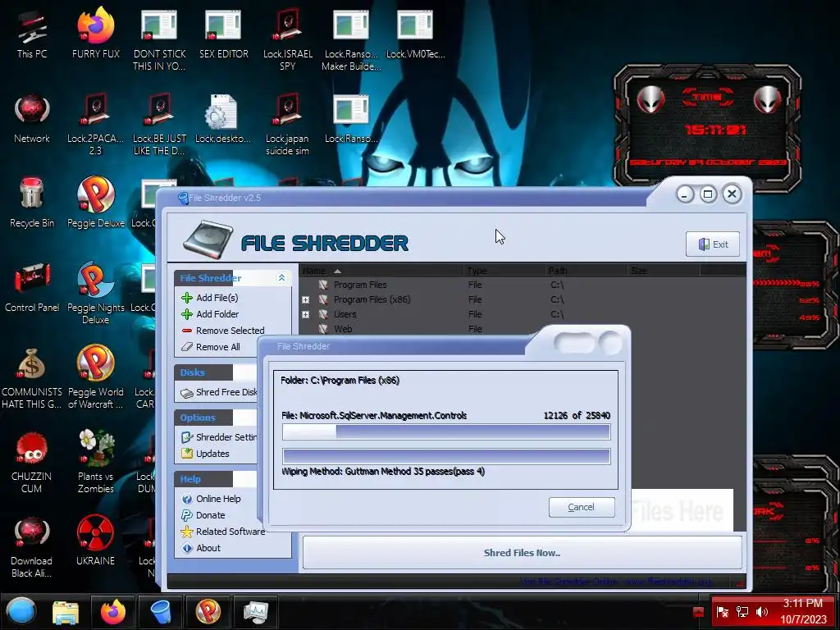Click the Size column header
Image resolution: width=840 pixels, height=630 pixels.
pyautogui.click(x=664, y=271)
